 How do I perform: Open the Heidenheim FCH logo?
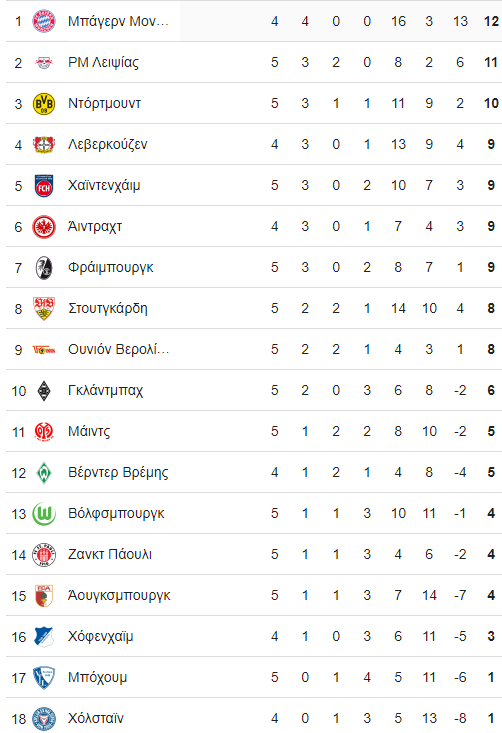[x=44, y=186]
